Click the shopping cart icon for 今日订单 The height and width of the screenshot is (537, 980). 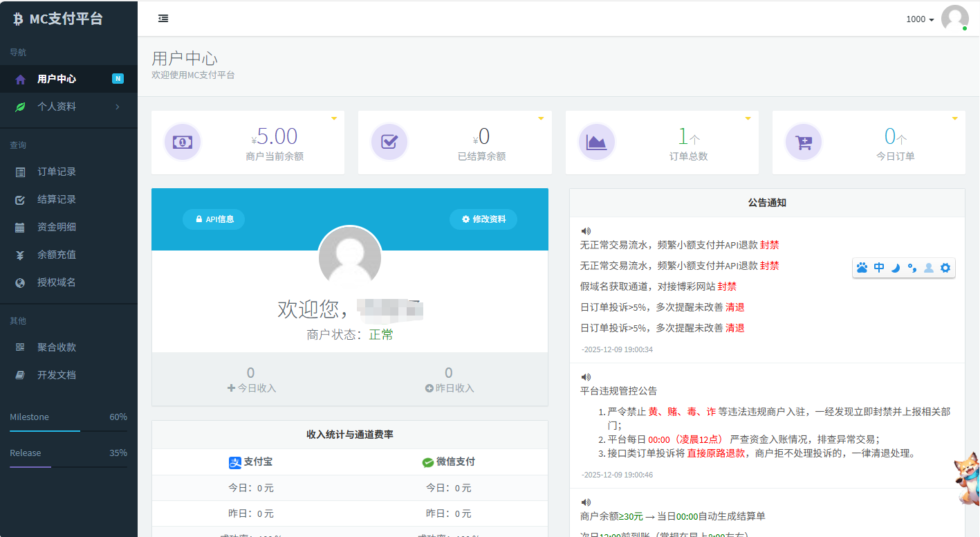(x=804, y=142)
